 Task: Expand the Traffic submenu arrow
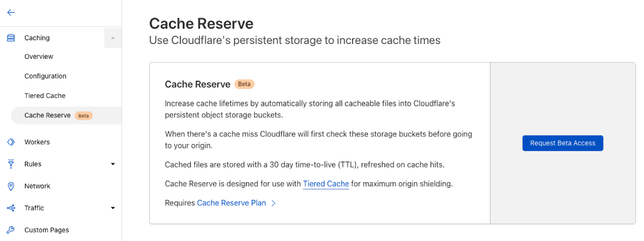click(113, 208)
